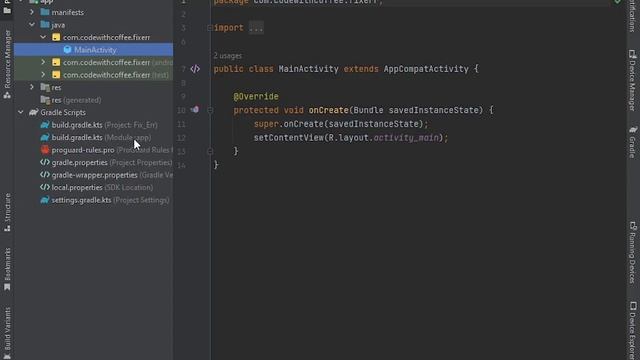The image size is (640, 360).
Task: Click activity_main in setContentView line
Action: pyautogui.click(x=406, y=138)
